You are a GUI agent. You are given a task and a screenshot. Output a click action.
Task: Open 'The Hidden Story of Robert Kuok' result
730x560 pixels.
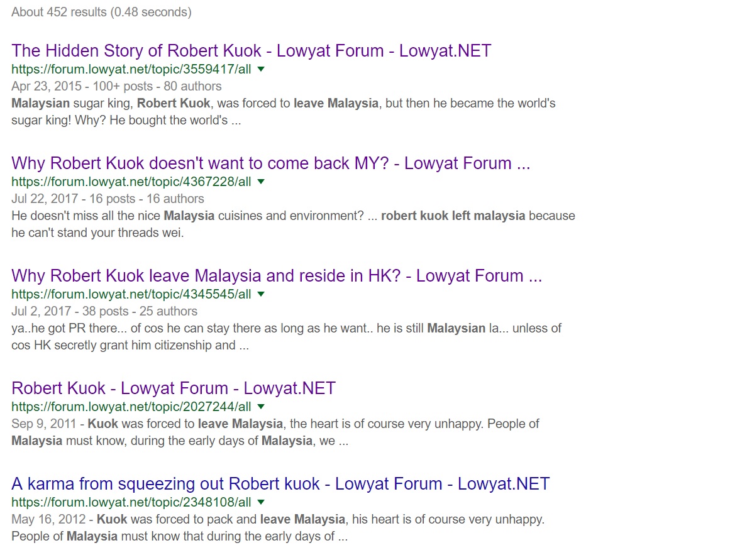(252, 51)
